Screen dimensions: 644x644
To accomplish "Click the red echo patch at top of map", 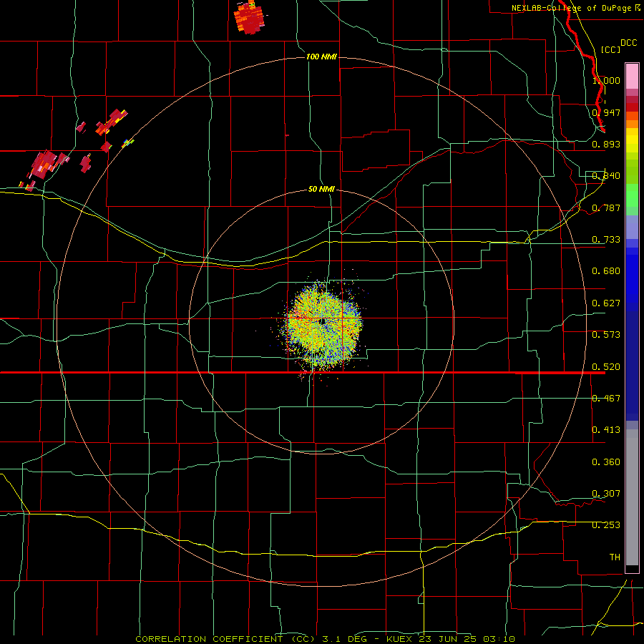I will pos(249,17).
